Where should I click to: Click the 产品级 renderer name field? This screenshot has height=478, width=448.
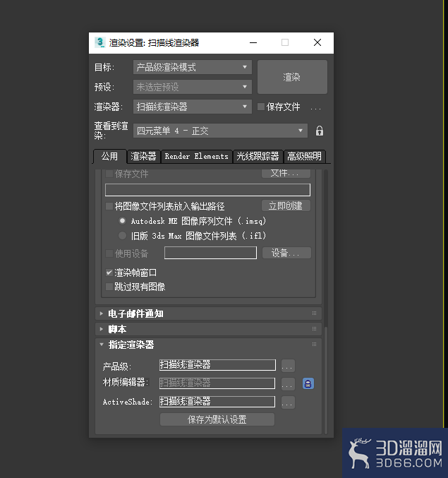pos(217,365)
